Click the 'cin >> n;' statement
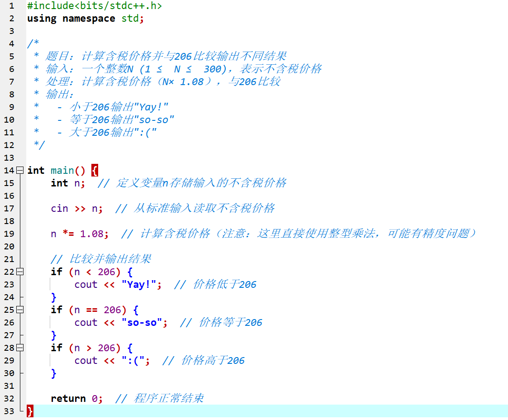The height and width of the screenshot is (420, 508). click(x=77, y=208)
